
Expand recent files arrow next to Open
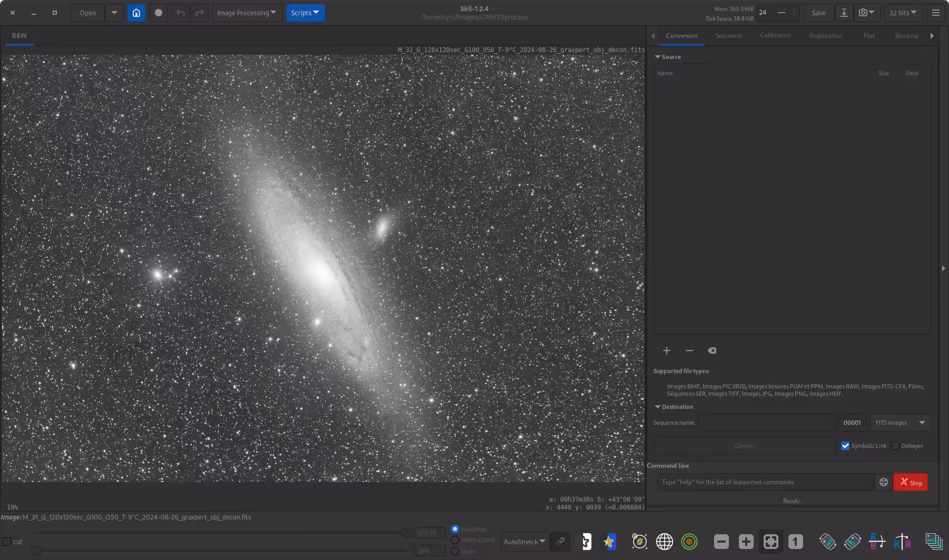[114, 13]
